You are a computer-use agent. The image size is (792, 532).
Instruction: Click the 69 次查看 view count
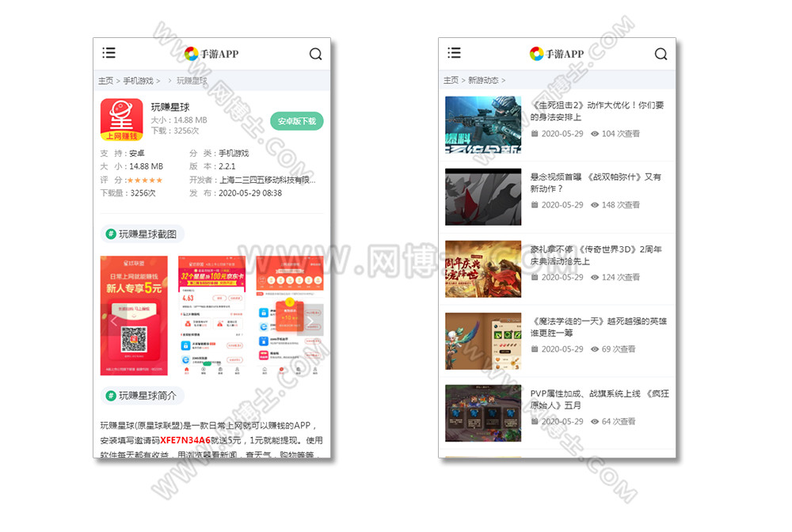[619, 349]
